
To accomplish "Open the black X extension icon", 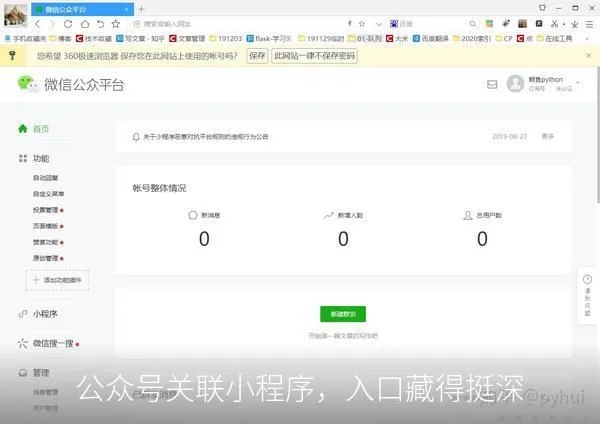I will (539, 24).
